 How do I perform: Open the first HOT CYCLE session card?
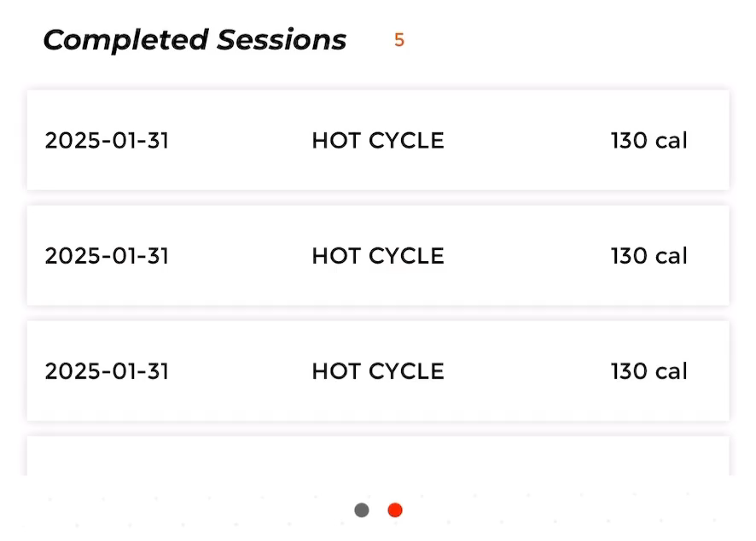[x=378, y=140]
